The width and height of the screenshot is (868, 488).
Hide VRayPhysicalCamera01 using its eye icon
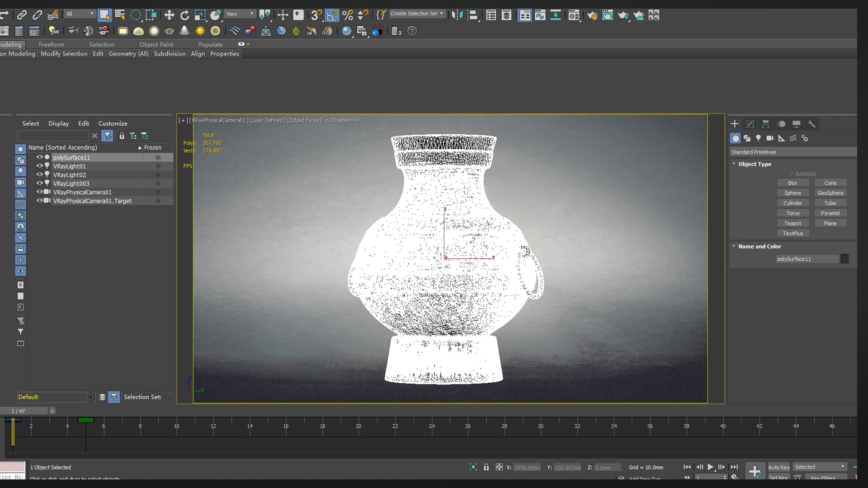pos(39,192)
